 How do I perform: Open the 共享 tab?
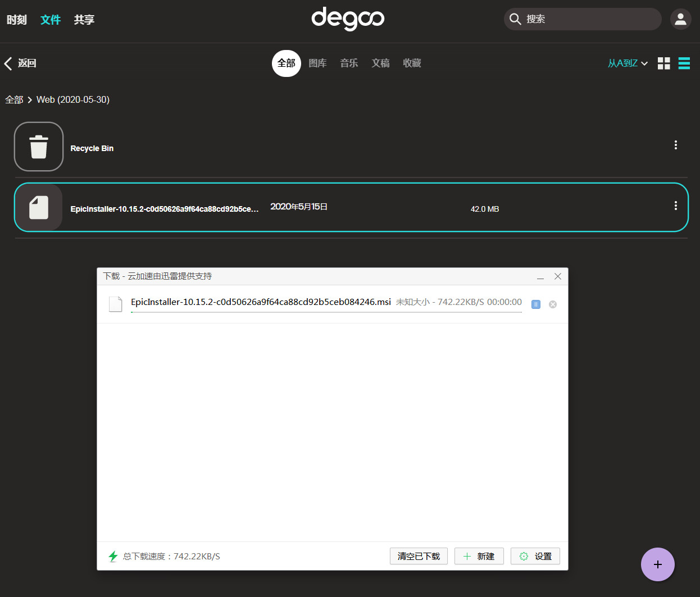coord(84,20)
